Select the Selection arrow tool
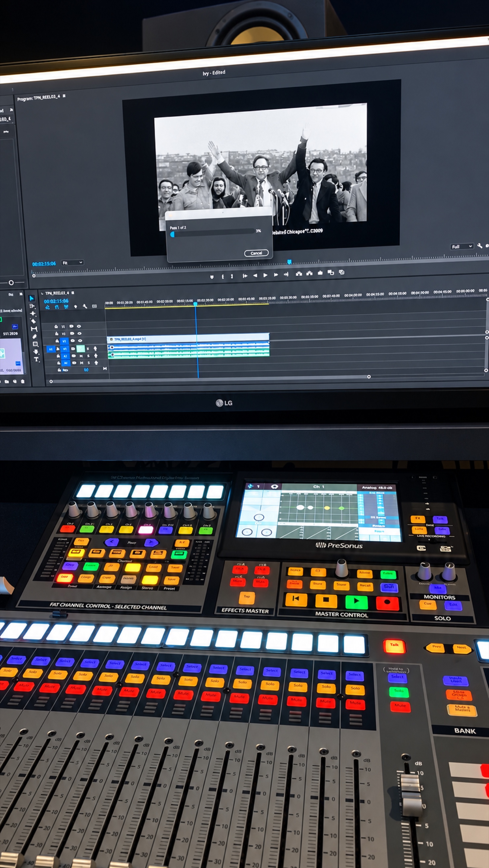The height and width of the screenshot is (868, 489). pos(31,298)
